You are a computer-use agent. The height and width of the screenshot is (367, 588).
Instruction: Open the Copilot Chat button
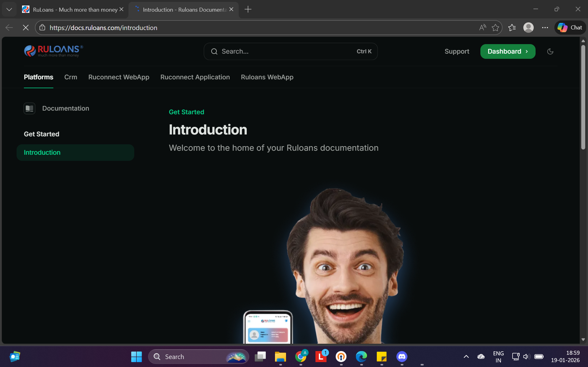click(570, 28)
